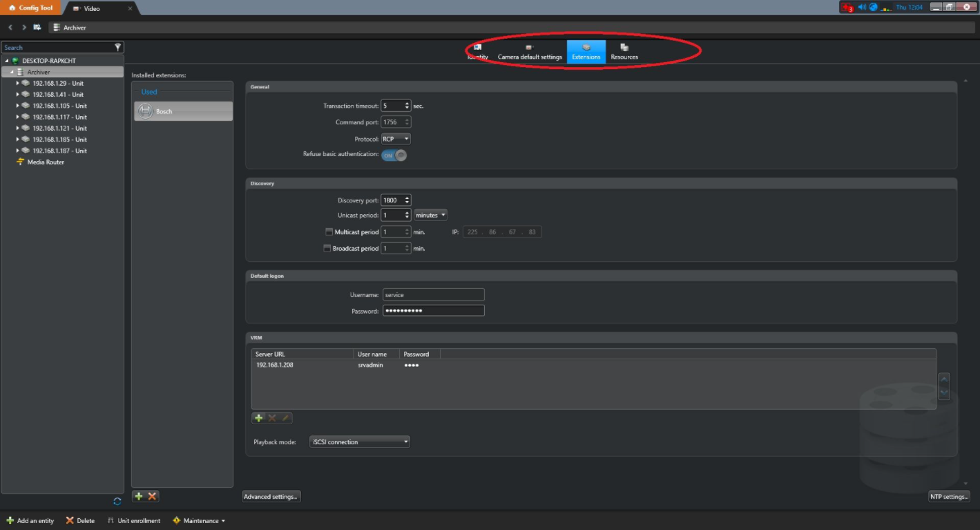
Task: Open the Protocol dropdown
Action: pyautogui.click(x=396, y=139)
